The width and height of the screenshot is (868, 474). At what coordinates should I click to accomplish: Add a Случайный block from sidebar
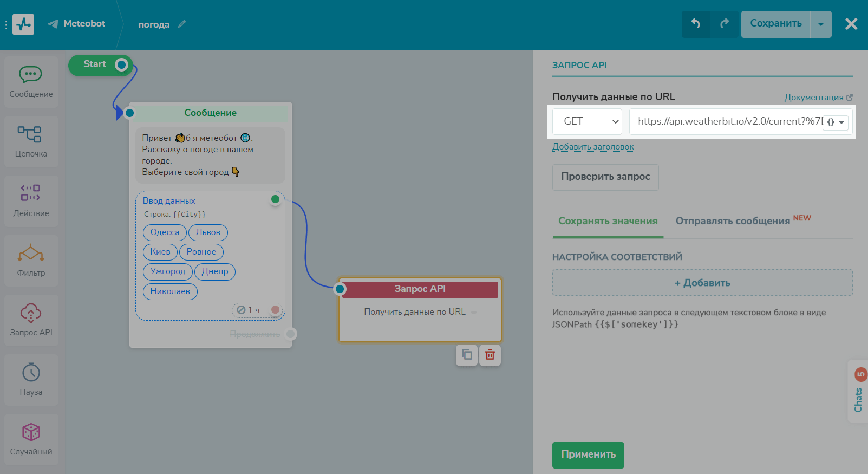click(x=31, y=440)
